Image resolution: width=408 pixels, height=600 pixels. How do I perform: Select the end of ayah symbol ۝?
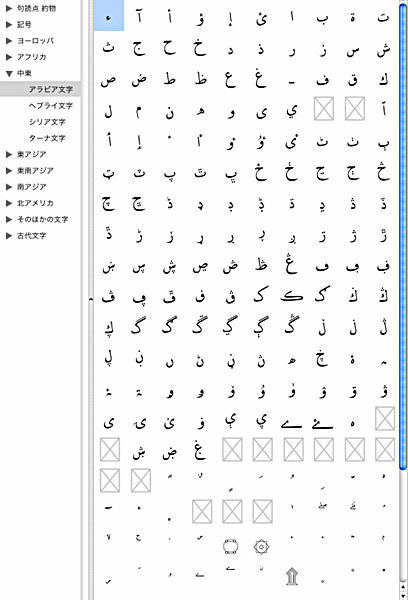tap(230, 546)
